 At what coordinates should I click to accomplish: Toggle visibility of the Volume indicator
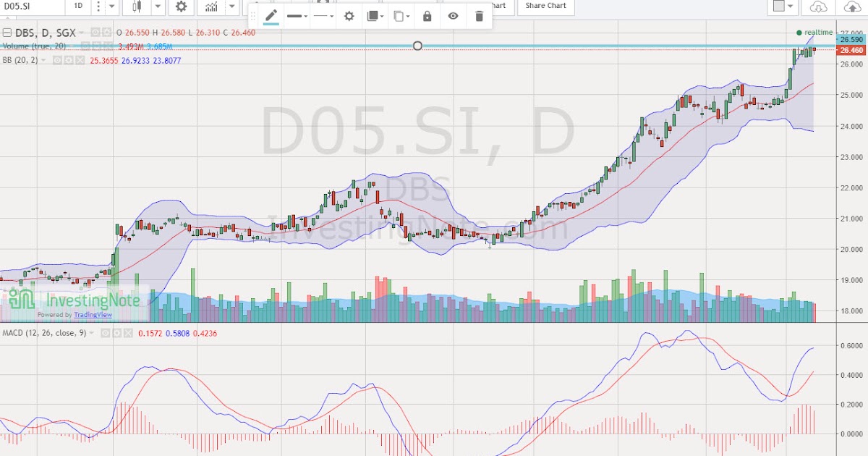tap(85, 45)
